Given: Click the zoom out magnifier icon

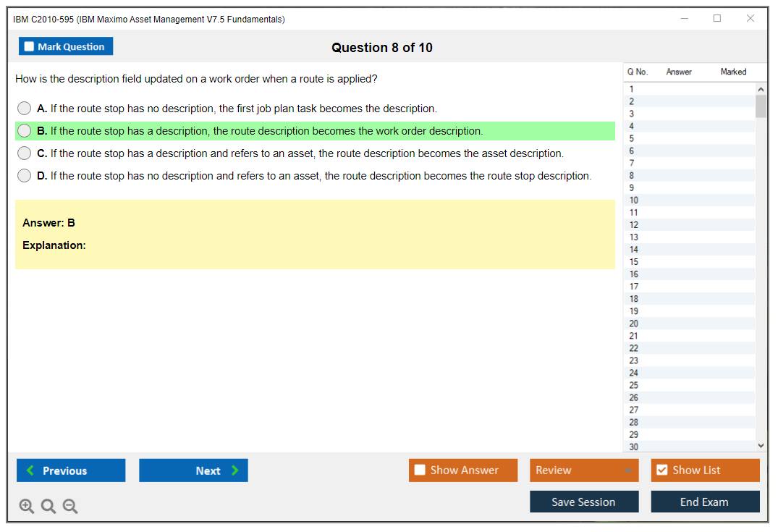Looking at the screenshot, I should 70,507.
